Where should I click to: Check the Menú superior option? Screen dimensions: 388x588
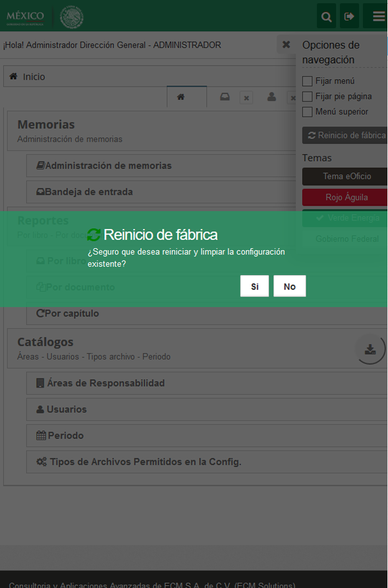point(307,112)
